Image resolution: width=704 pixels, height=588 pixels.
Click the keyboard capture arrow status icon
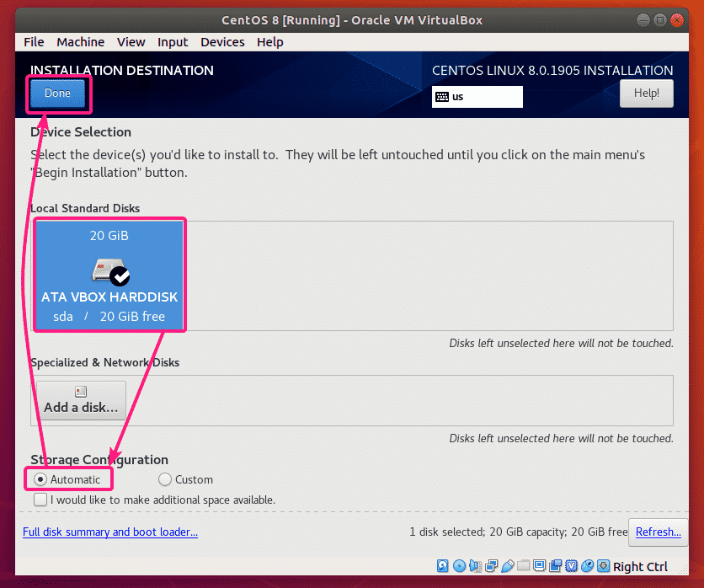[604, 565]
